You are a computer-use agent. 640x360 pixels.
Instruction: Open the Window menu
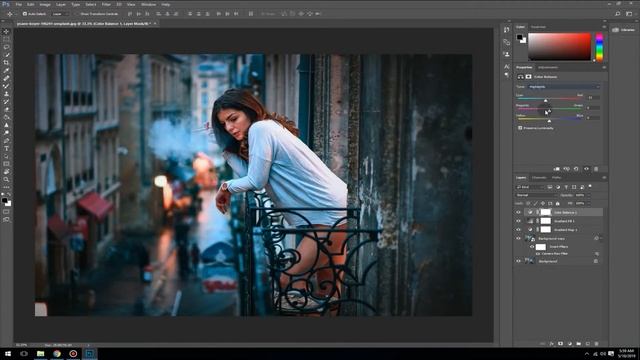[148, 4]
